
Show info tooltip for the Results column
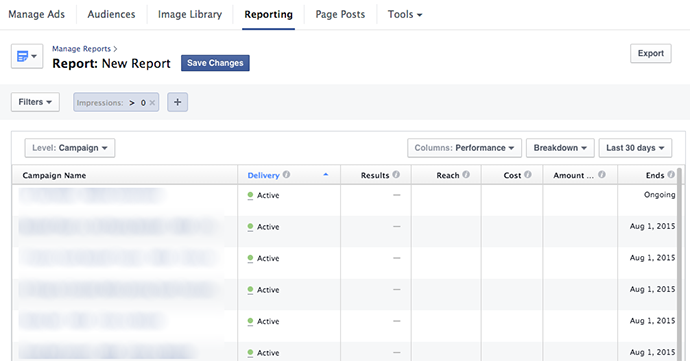click(x=396, y=175)
